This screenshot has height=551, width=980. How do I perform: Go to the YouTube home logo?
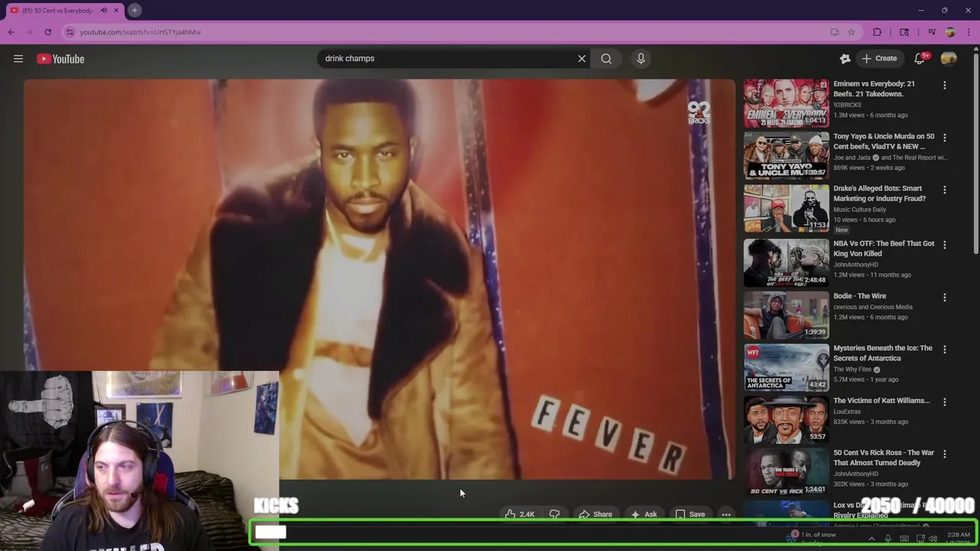60,59
